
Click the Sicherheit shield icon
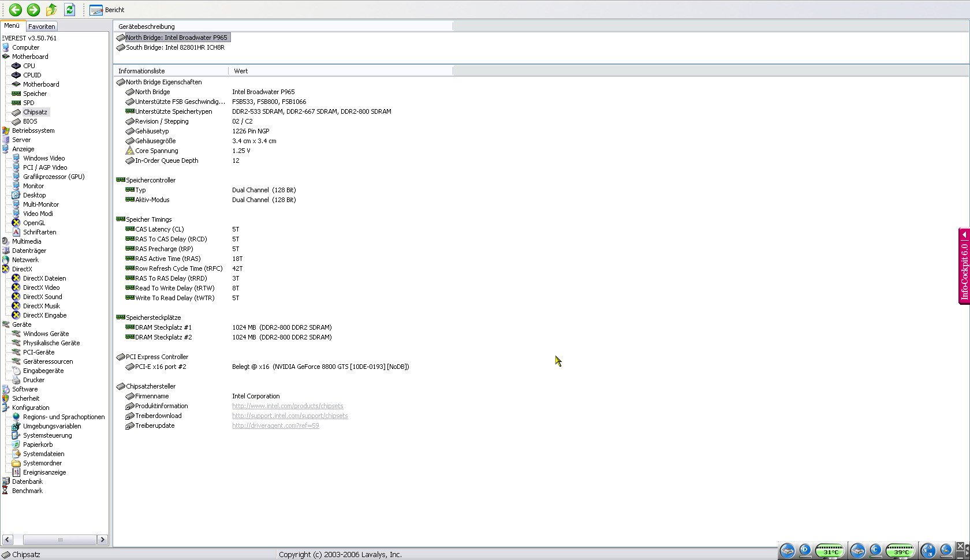click(6, 398)
